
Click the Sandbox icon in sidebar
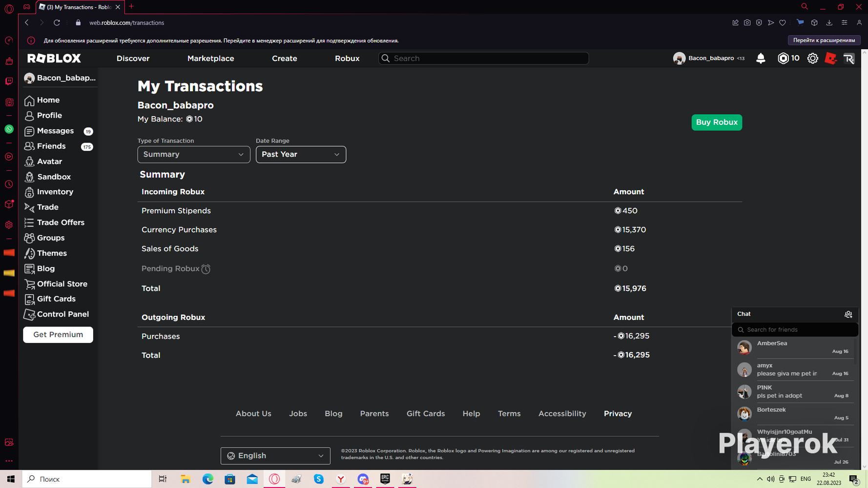point(29,177)
